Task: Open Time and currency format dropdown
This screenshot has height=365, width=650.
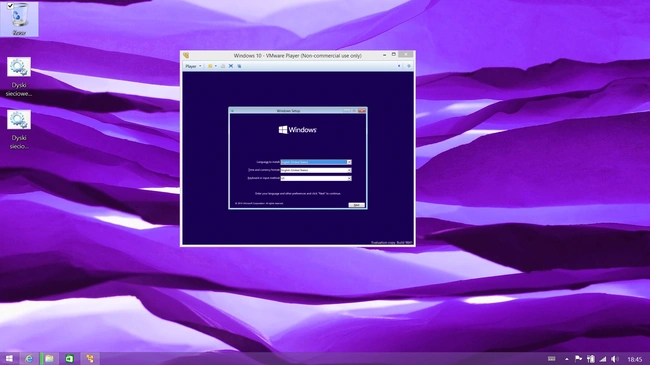Action: pos(316,170)
